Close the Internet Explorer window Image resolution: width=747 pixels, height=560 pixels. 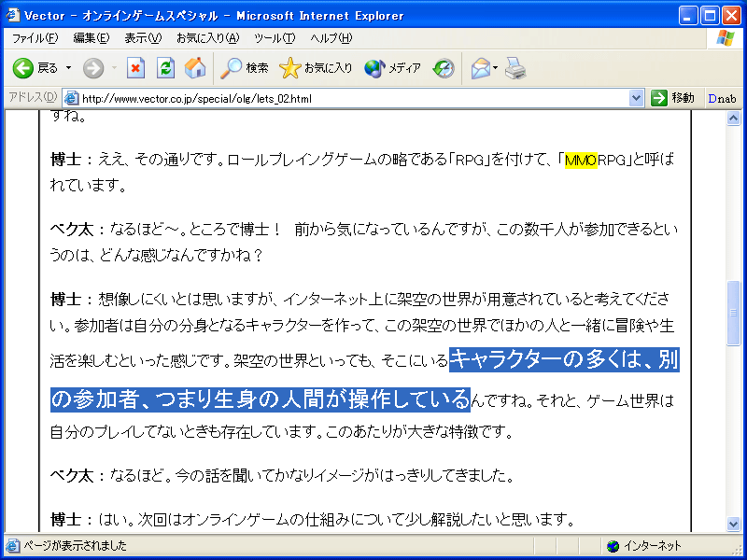(731, 16)
